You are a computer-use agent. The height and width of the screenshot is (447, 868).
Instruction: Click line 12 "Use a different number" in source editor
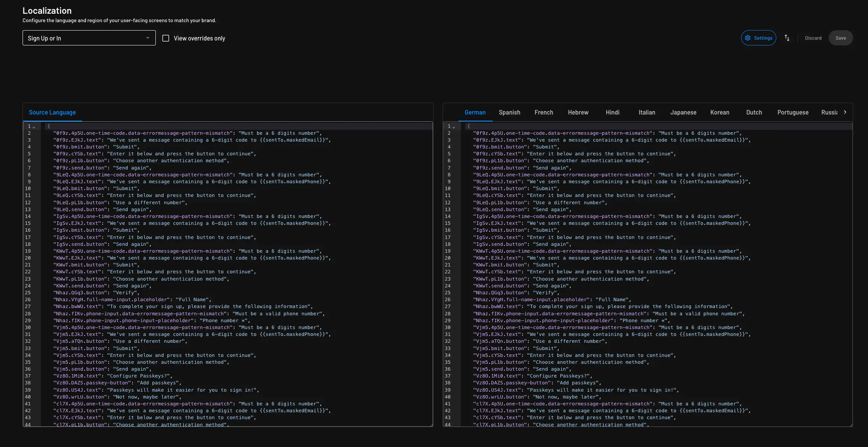(x=149, y=203)
